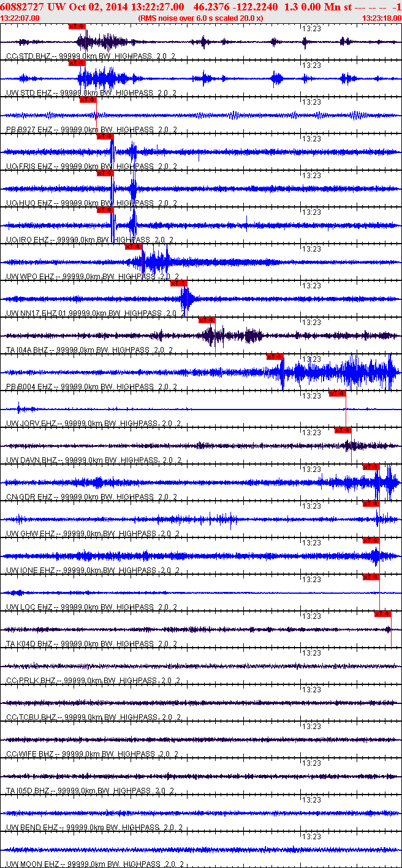402x868 pixels.
Task: Select the pick flag on UO FRIS EHZ trace
Action: click(105, 137)
